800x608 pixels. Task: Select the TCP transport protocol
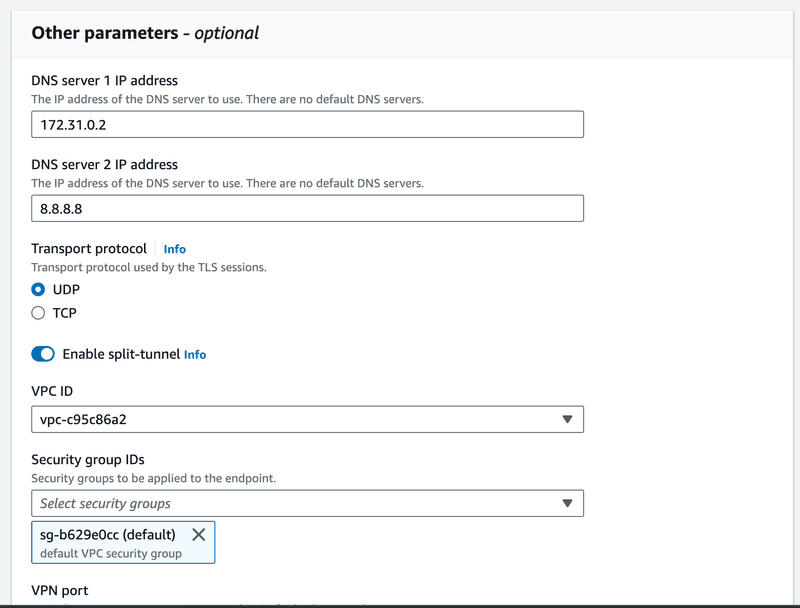click(38, 313)
